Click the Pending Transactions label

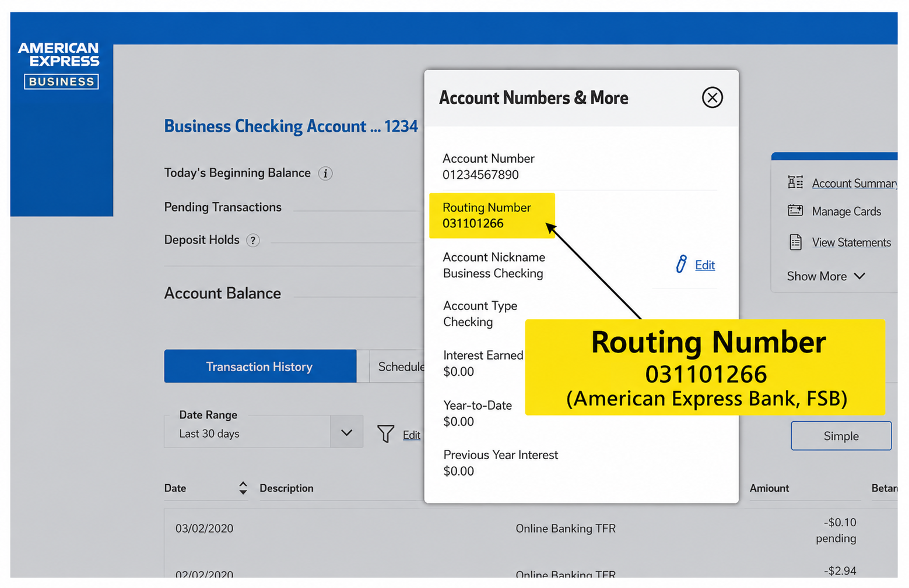coord(223,207)
